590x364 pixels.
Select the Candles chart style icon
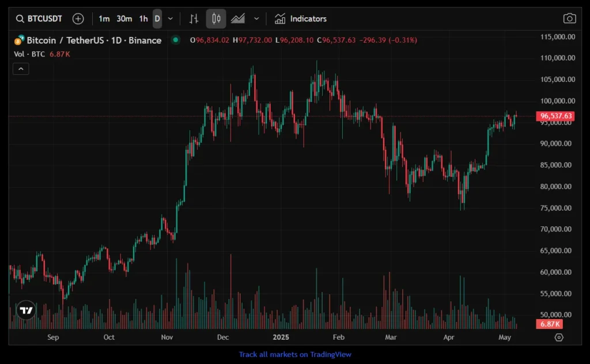tap(216, 18)
